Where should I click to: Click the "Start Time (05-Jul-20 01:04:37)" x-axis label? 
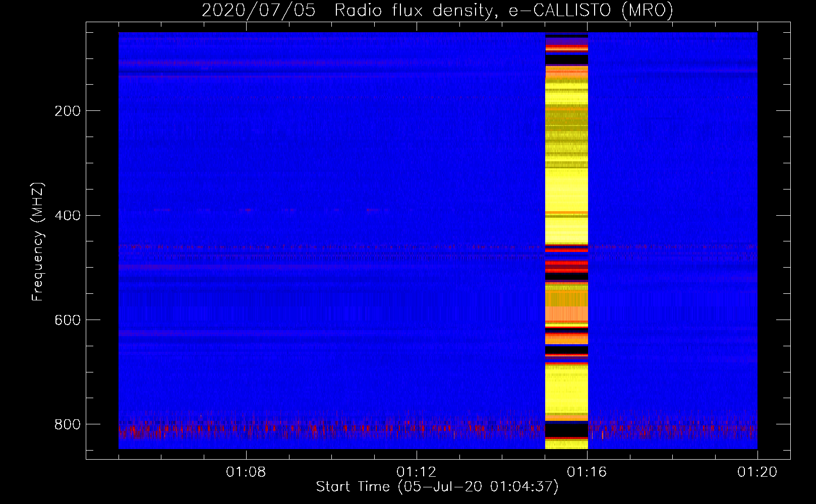[437, 487]
